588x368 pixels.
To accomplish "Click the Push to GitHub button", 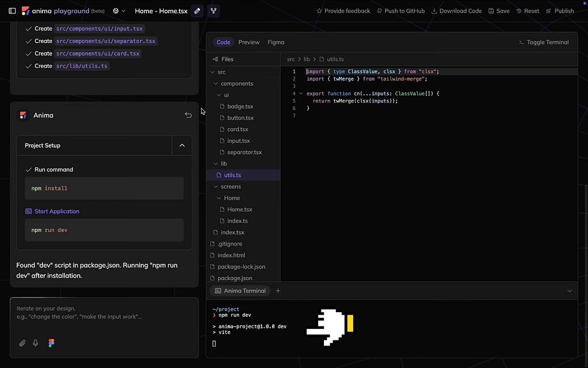I will (x=401, y=11).
